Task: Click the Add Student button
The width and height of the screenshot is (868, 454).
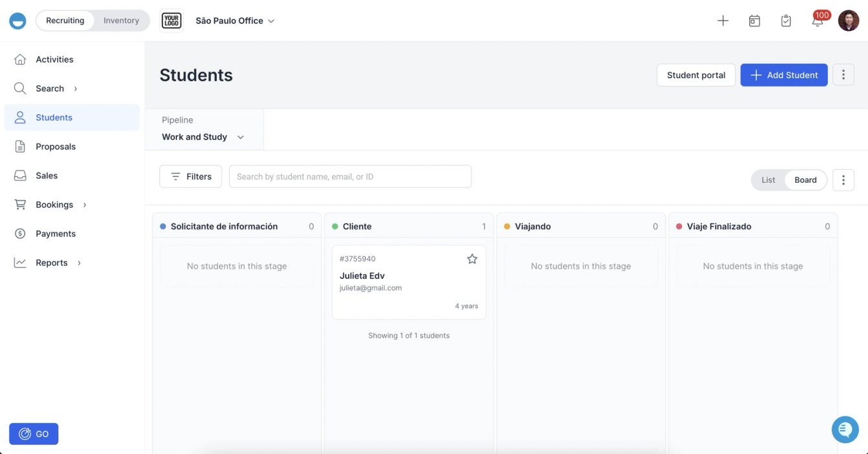Action: click(784, 75)
